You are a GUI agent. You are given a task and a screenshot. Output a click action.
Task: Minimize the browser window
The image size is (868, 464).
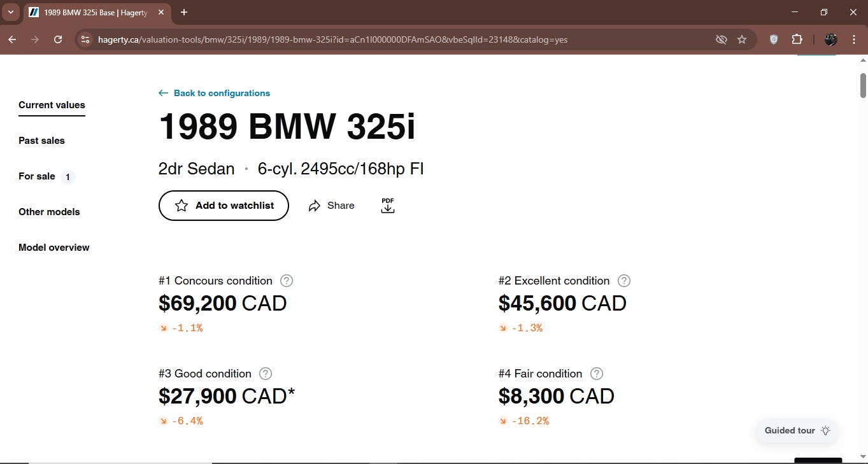pyautogui.click(x=795, y=12)
